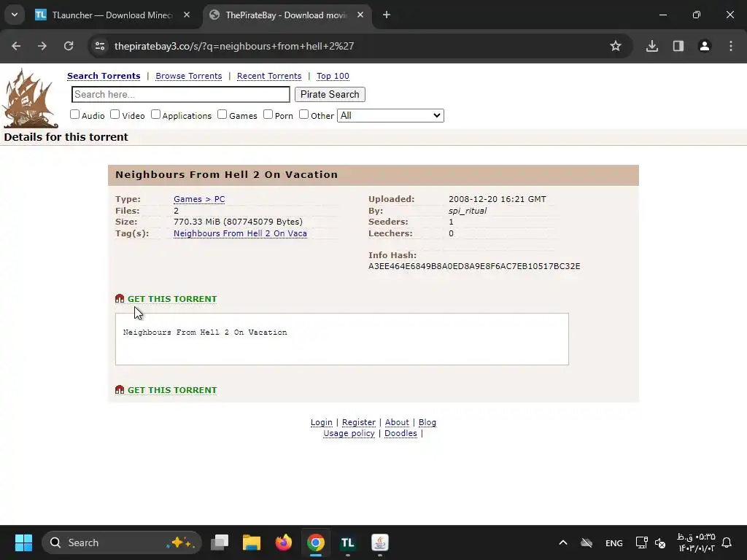Open the Blog footer link
The width and height of the screenshot is (747, 560).
pos(427,422)
